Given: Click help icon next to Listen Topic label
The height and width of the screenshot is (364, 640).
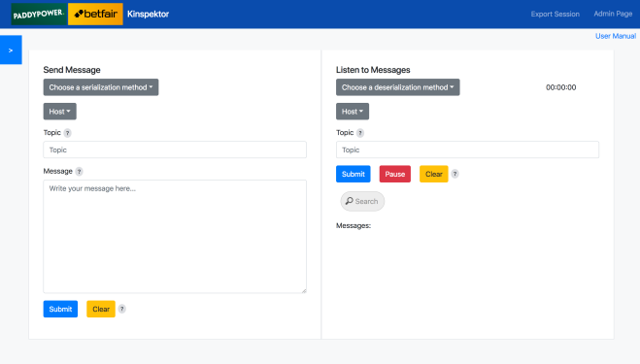Looking at the screenshot, I should (360, 133).
